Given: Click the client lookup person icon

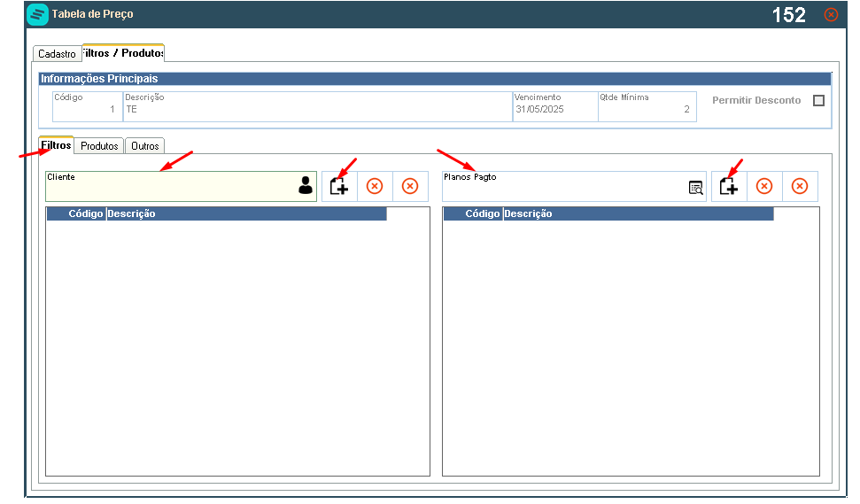Looking at the screenshot, I should click(x=306, y=186).
